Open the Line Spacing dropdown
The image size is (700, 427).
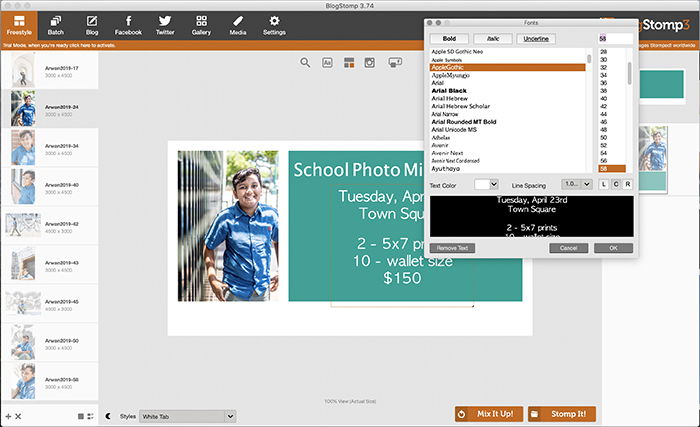(x=577, y=184)
